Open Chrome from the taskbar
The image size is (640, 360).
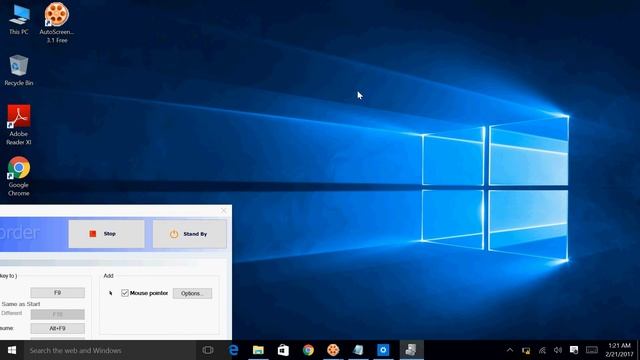tap(308, 350)
